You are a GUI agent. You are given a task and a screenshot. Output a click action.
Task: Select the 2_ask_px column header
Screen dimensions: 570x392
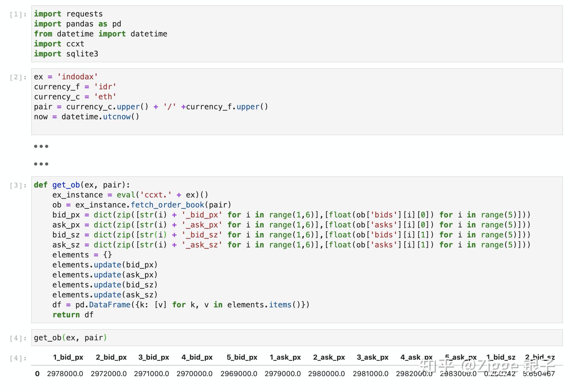click(329, 357)
